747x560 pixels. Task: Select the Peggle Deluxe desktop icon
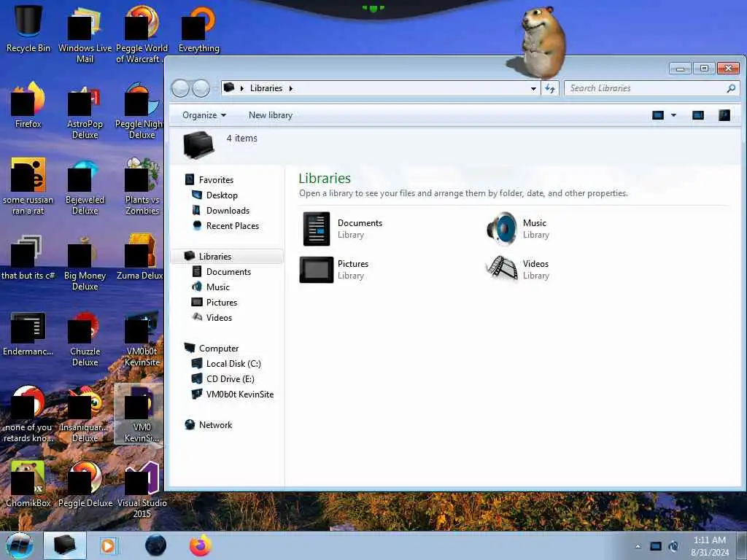tap(85, 484)
